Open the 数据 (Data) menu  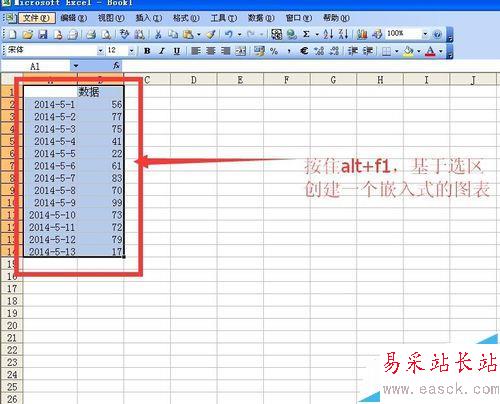tap(261, 18)
